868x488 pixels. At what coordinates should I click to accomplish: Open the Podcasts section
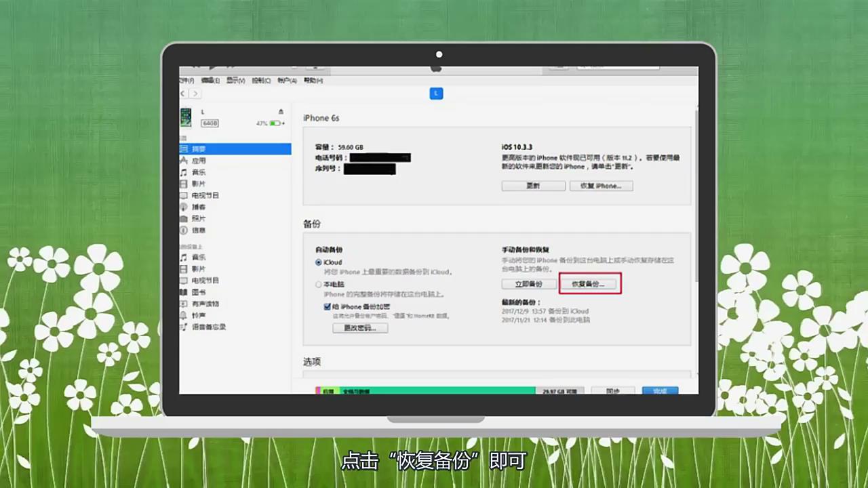tap(199, 207)
